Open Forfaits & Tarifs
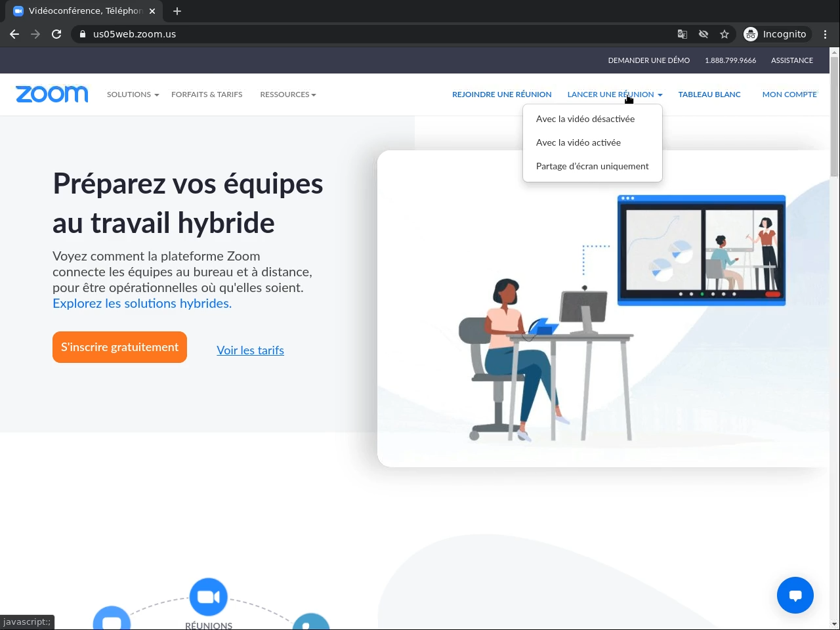The height and width of the screenshot is (630, 840). [x=207, y=94]
